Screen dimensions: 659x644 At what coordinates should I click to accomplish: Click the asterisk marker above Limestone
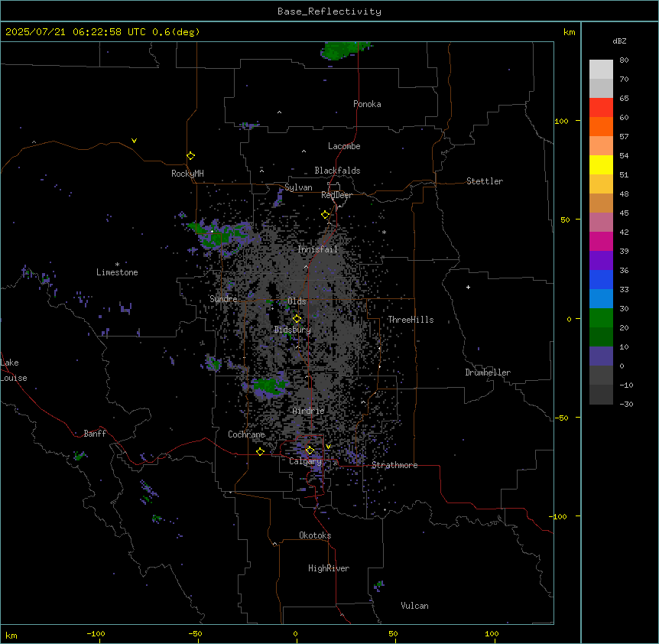pos(117,265)
